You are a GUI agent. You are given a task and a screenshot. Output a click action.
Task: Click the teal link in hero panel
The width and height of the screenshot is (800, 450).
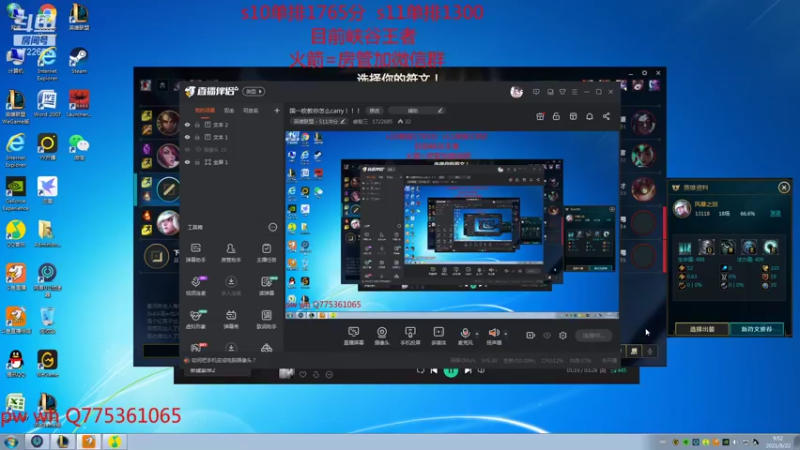coord(776,213)
